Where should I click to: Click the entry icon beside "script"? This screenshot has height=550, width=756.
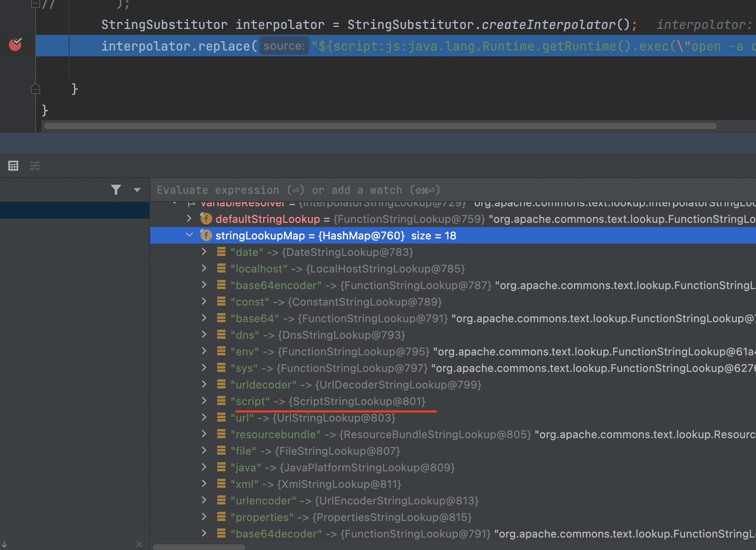[x=221, y=400]
